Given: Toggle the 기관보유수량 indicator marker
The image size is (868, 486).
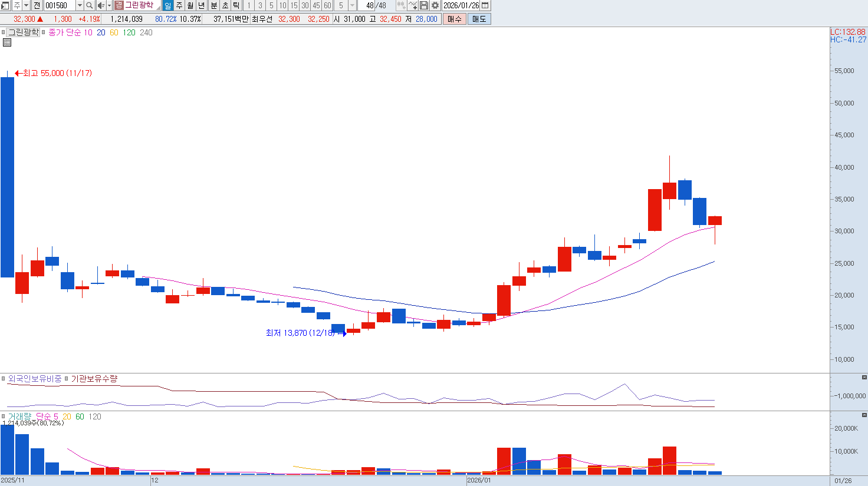Looking at the screenshot, I should (x=67, y=379).
